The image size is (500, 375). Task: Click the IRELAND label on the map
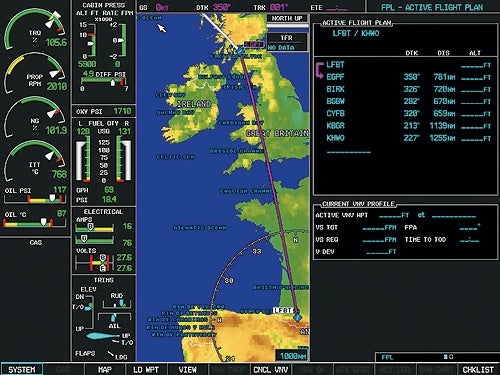pyautogui.click(x=194, y=104)
